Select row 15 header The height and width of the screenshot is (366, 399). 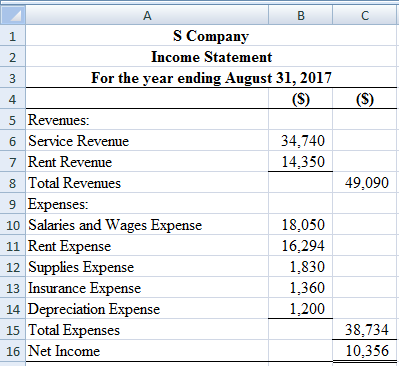13,330
